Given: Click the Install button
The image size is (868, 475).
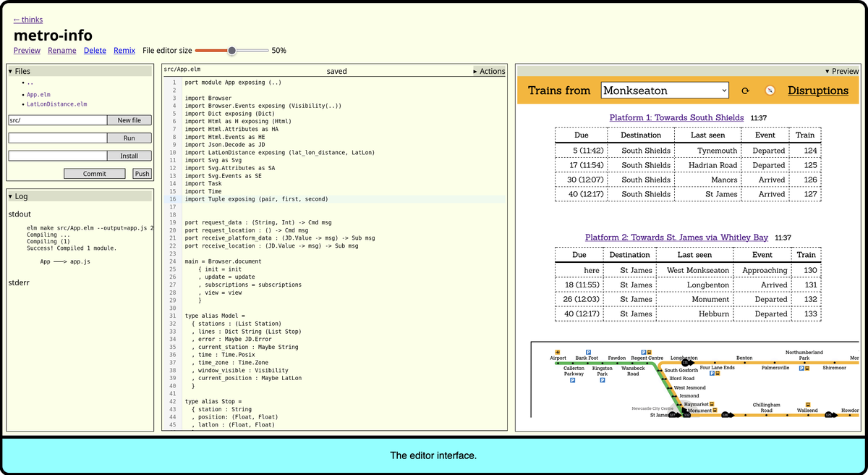Looking at the screenshot, I should tap(129, 156).
